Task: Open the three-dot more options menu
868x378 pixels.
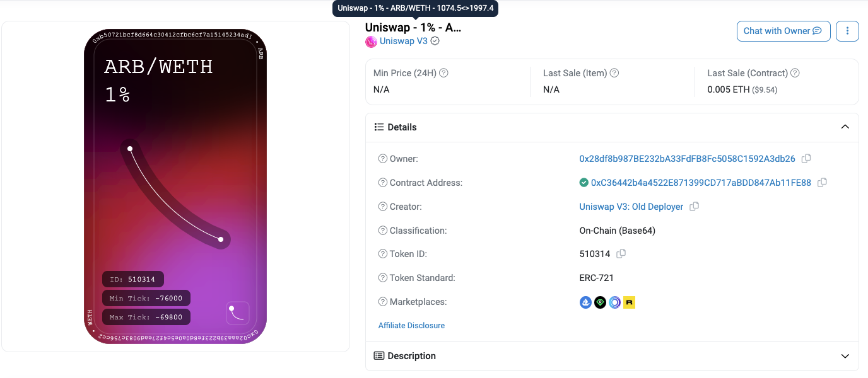Action: (x=847, y=31)
